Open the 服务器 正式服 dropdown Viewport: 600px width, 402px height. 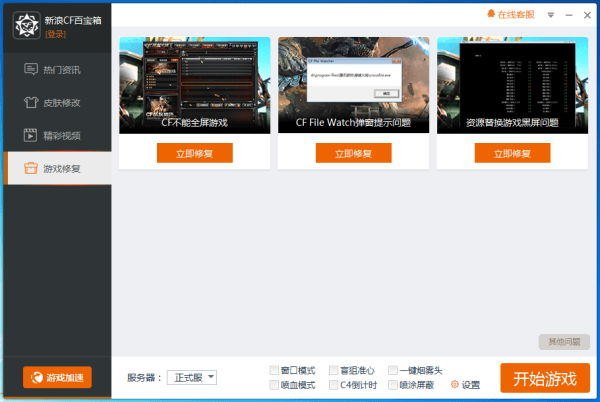(192, 377)
